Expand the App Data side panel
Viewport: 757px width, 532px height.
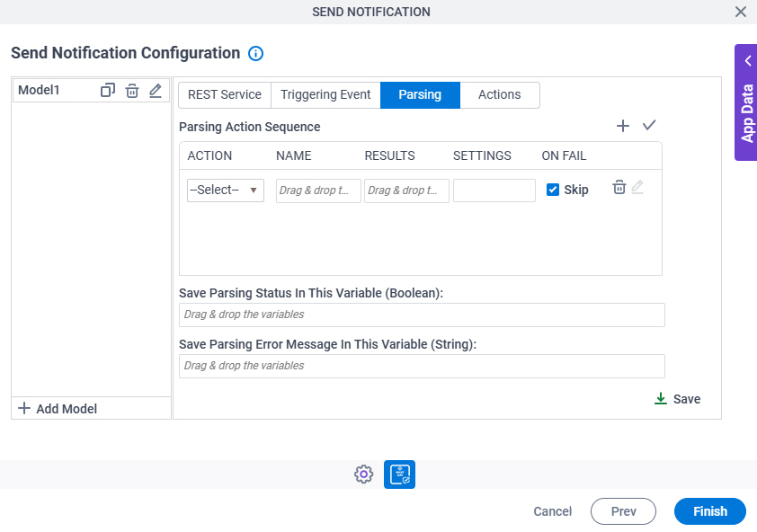pyautogui.click(x=746, y=102)
